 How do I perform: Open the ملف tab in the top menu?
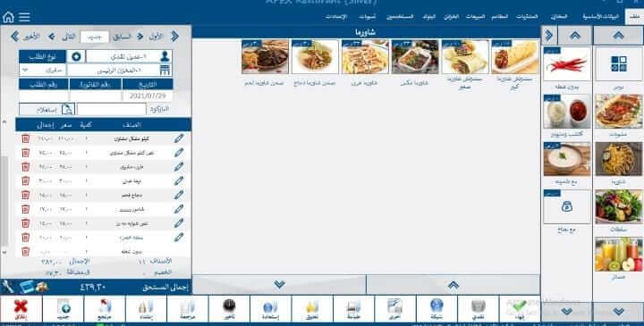634,17
